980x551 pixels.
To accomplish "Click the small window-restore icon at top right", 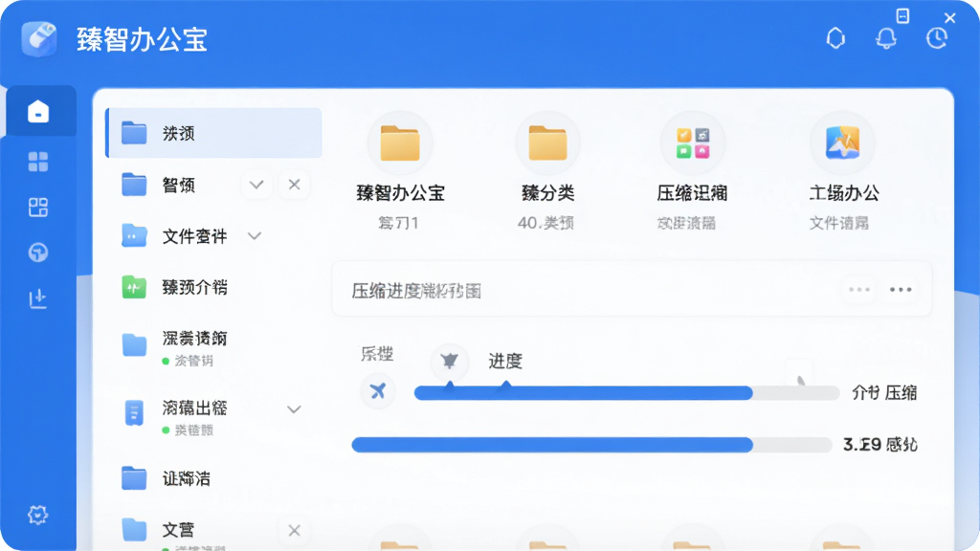I will [x=902, y=16].
